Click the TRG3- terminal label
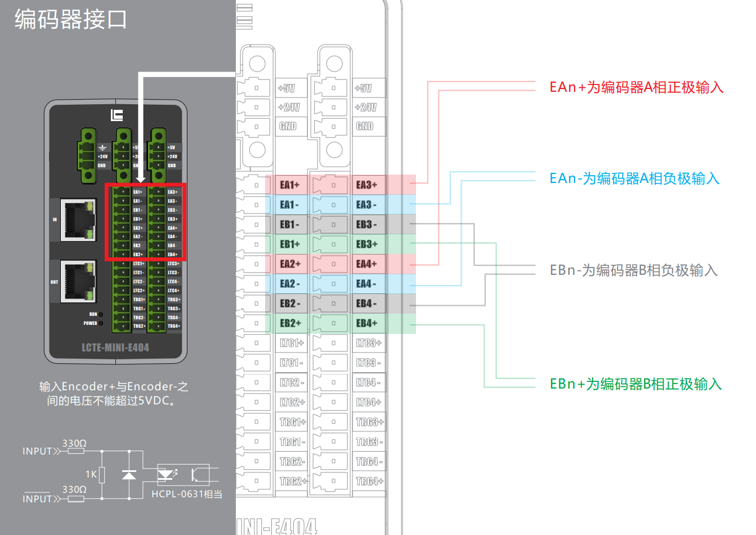Viewport: 756px width, 535px height. pyautogui.click(x=370, y=442)
